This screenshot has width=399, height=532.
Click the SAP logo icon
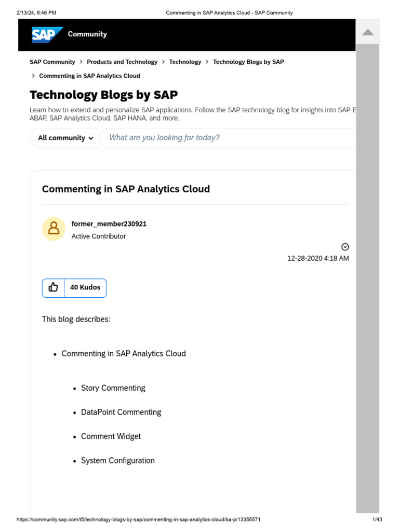47,34
